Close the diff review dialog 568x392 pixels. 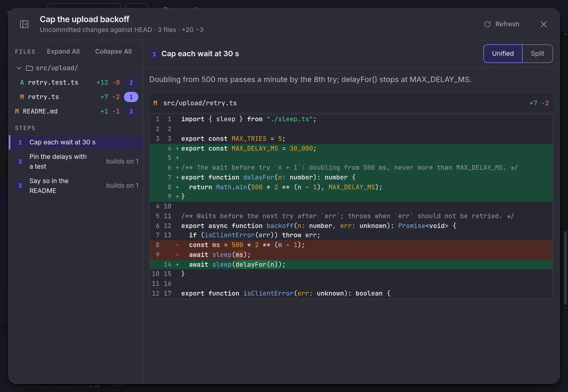point(544,24)
